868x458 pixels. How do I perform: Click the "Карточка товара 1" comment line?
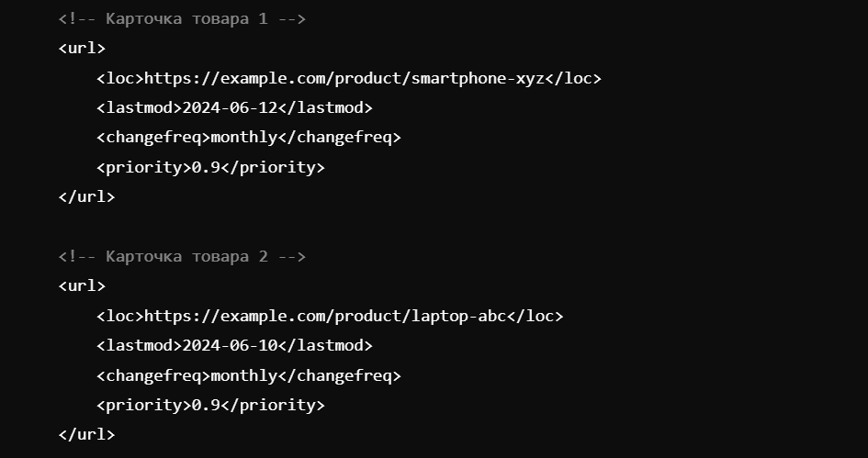click(181, 18)
